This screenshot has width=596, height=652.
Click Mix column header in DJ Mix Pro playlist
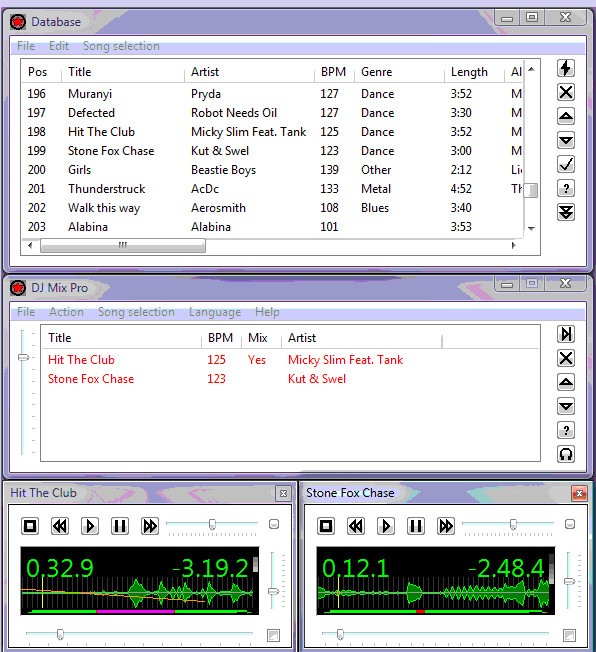point(261,338)
